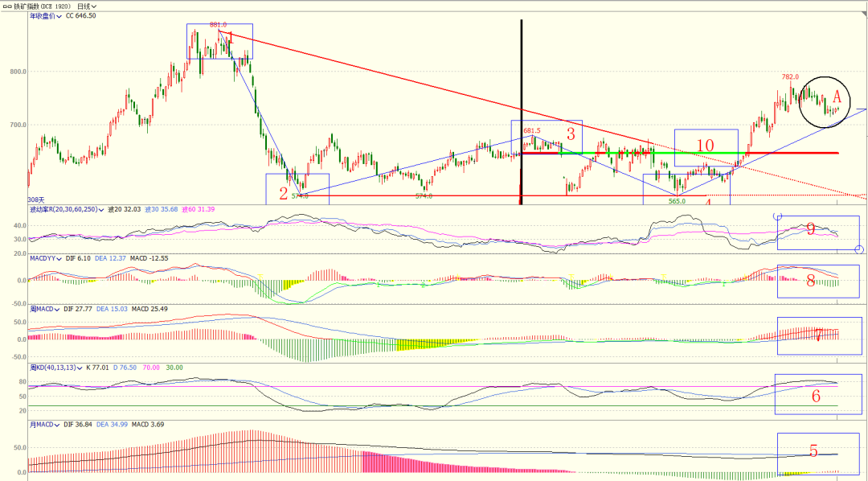
Task: Open the 年收盘价 indicator dropdown
Action: click(x=45, y=16)
